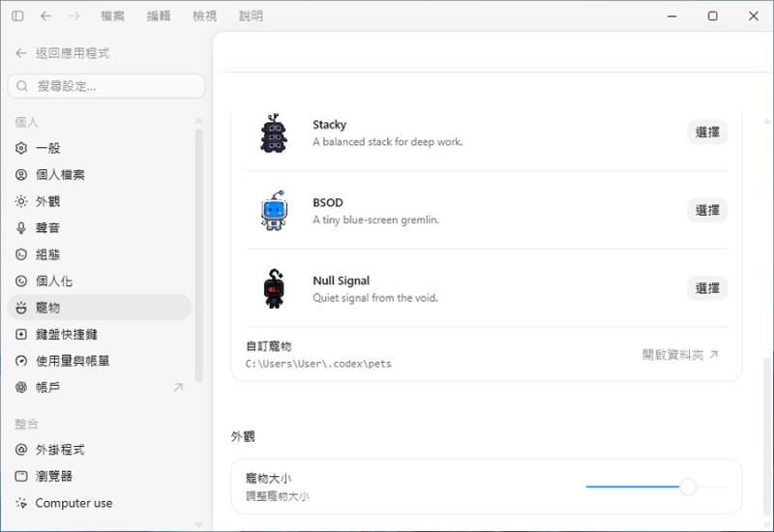Select the Stacky pet
774x532 pixels.
707,133
